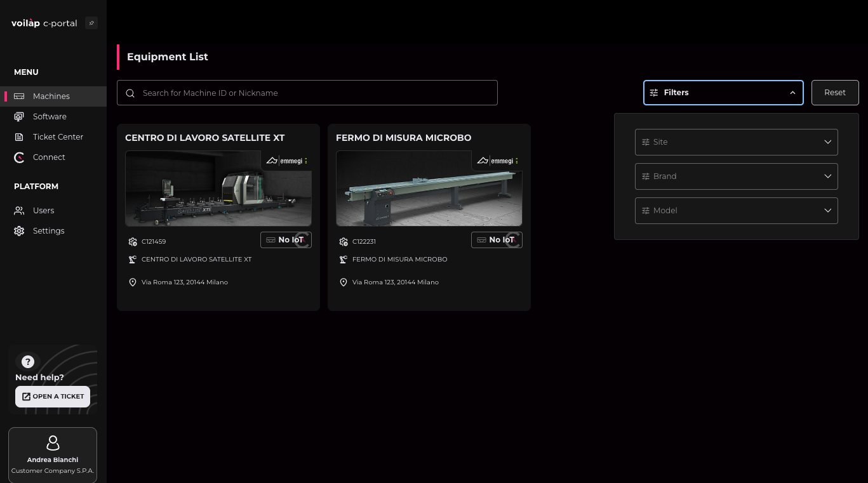Click machine ID text C122231
This screenshot has height=483, width=868.
point(364,242)
